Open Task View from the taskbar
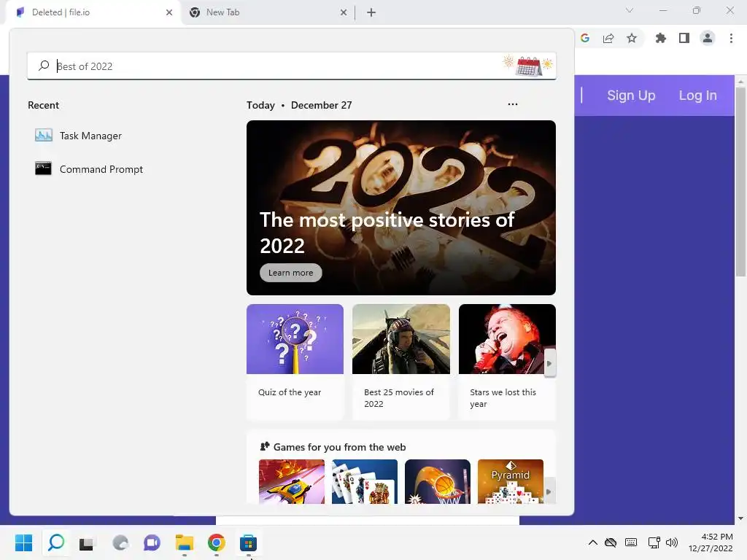 click(86, 542)
